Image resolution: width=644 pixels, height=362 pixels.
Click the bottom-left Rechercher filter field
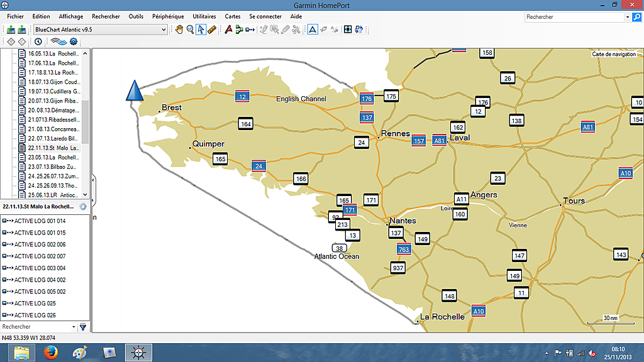[36, 327]
